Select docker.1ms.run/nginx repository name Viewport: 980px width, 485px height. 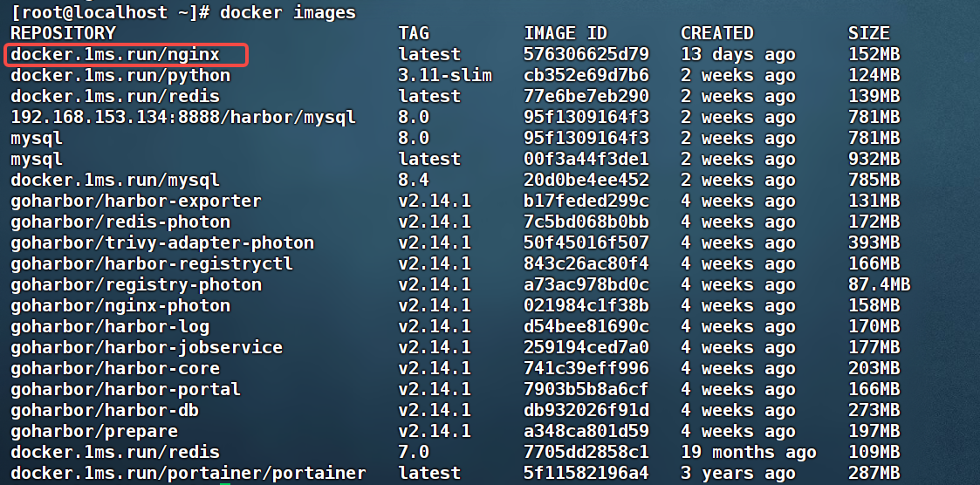coord(115,54)
